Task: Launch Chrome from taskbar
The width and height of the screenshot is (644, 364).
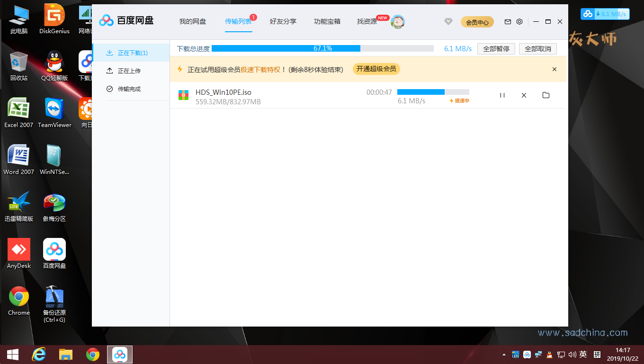Action: point(93,355)
